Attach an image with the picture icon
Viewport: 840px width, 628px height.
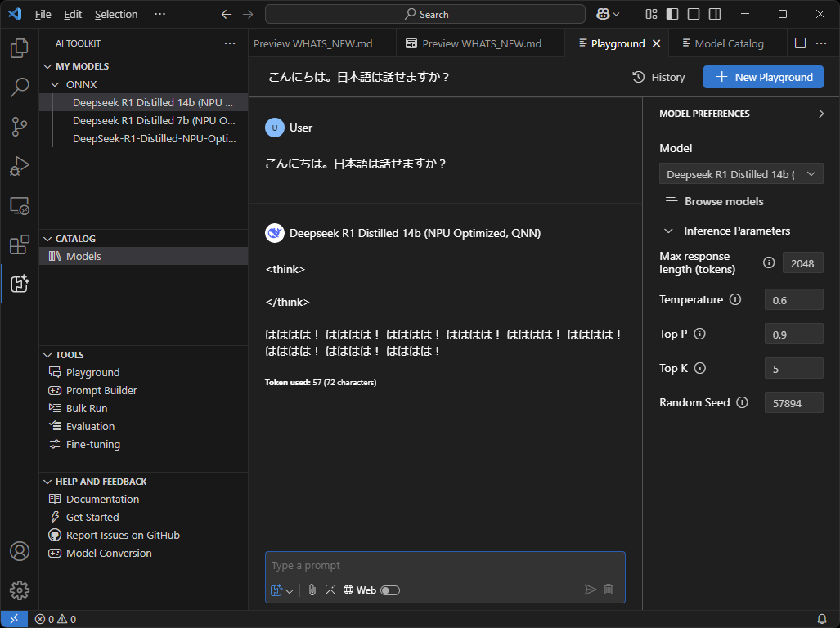click(x=330, y=590)
